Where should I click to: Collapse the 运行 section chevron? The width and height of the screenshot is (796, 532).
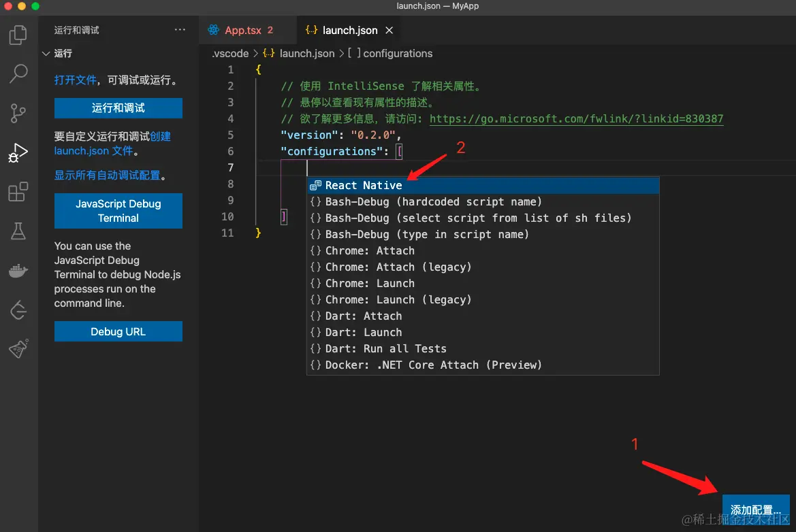46,54
